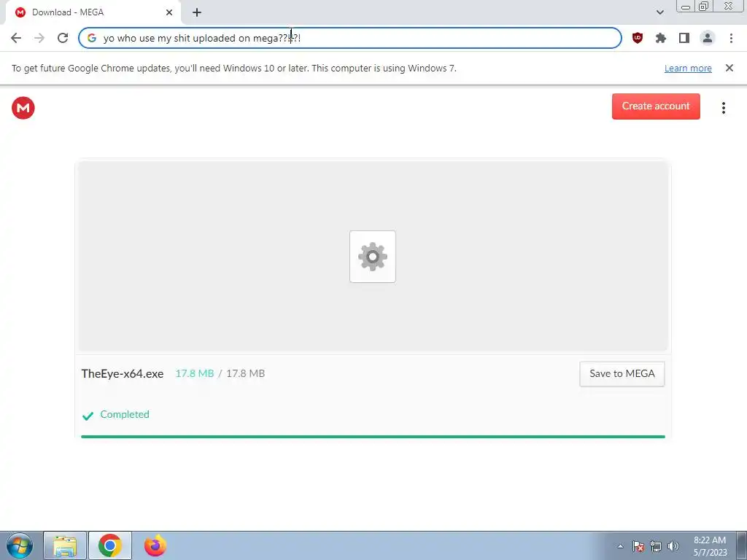Image resolution: width=747 pixels, height=560 pixels.
Task: Click the Create account button
Action: click(x=656, y=106)
